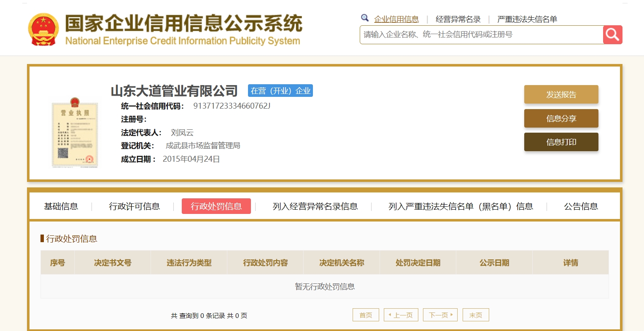Select the 企业信用信息 search category
Screen dimensions: 644x331
(x=396, y=19)
